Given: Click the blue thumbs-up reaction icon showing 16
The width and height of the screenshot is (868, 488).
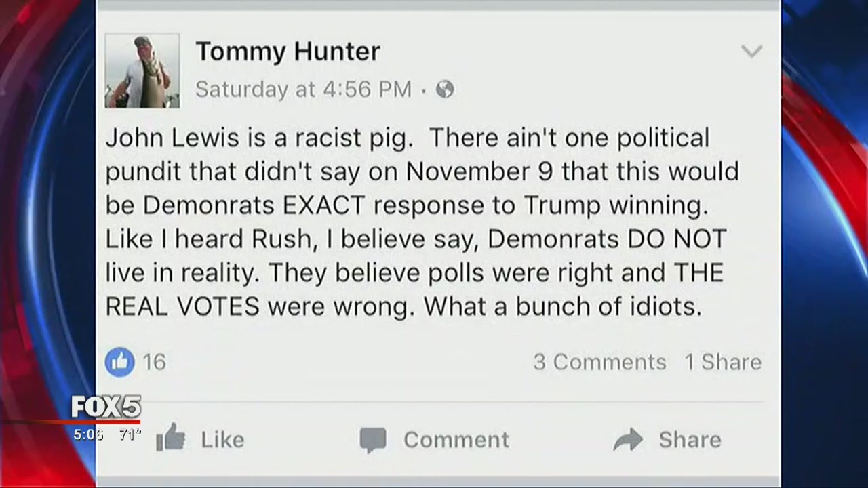Looking at the screenshot, I should click(120, 361).
